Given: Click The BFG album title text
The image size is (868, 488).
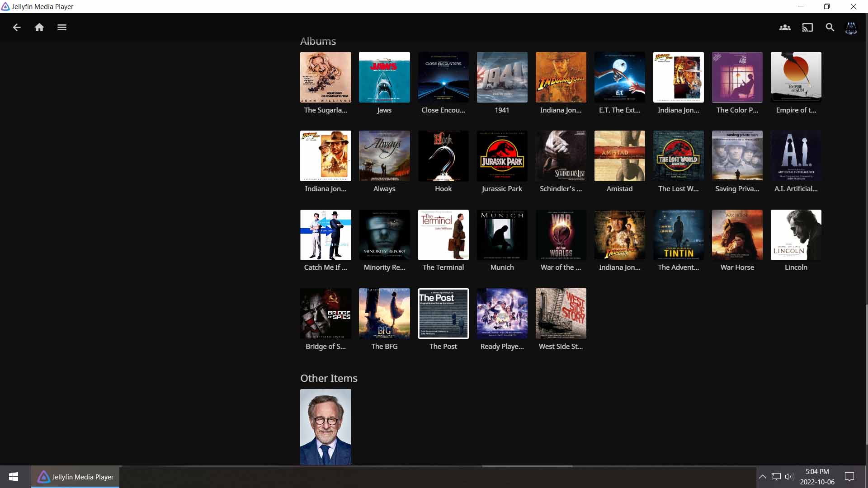Looking at the screenshot, I should click(384, 347).
